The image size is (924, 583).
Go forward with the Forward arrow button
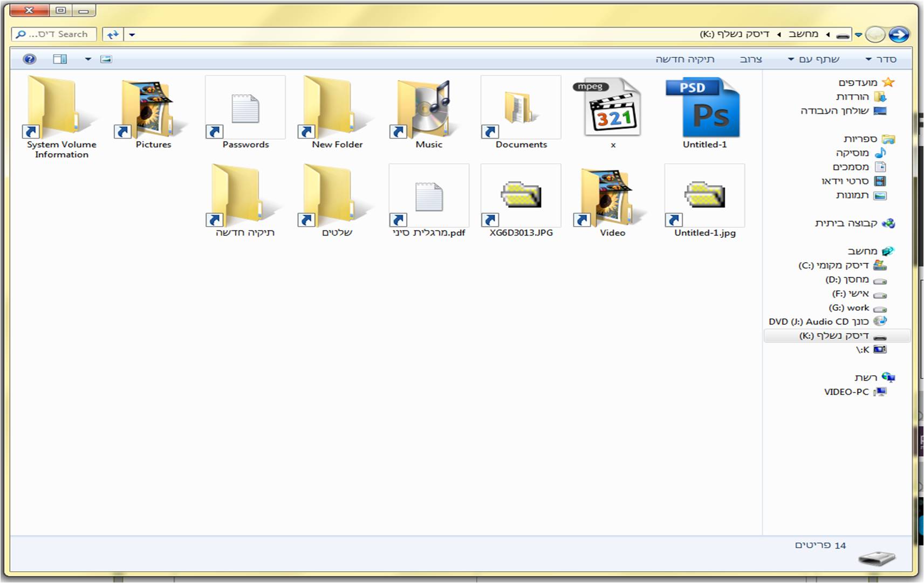(875, 35)
